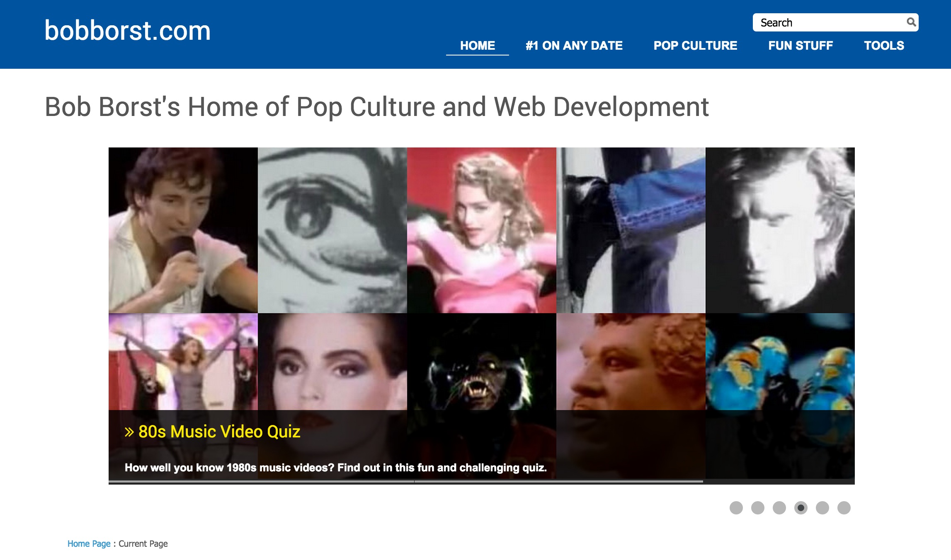Select the second carousel dot

(758, 508)
